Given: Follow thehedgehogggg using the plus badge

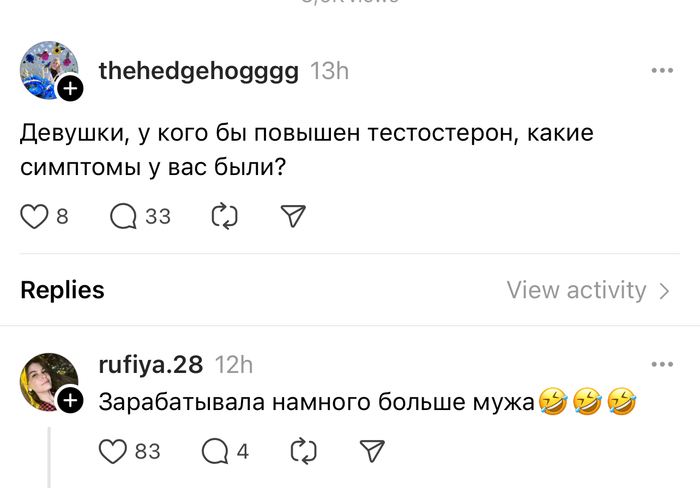Looking at the screenshot, I should [70, 90].
